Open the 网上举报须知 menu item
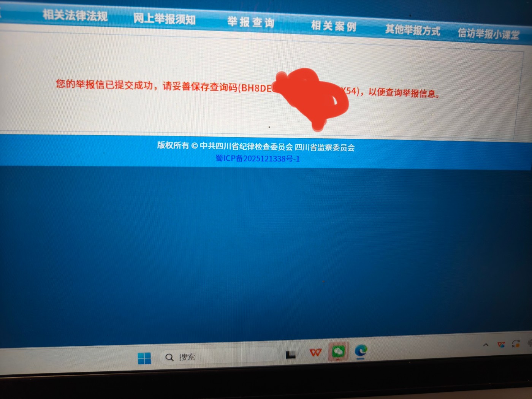 (165, 19)
